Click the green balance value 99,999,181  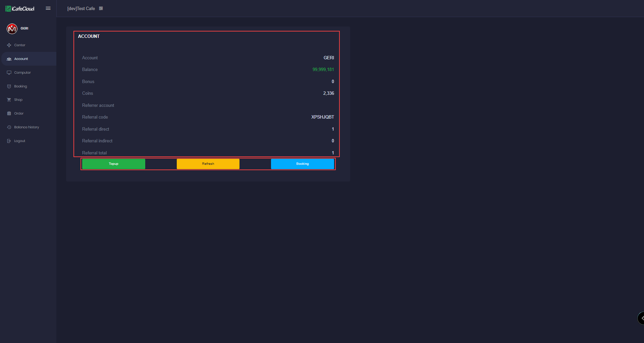coord(323,70)
